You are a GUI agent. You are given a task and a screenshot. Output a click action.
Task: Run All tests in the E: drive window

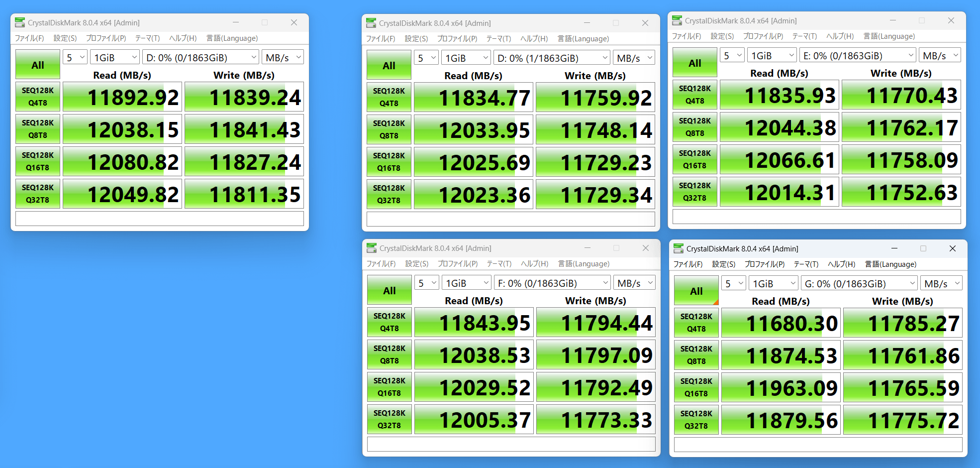pyautogui.click(x=694, y=63)
